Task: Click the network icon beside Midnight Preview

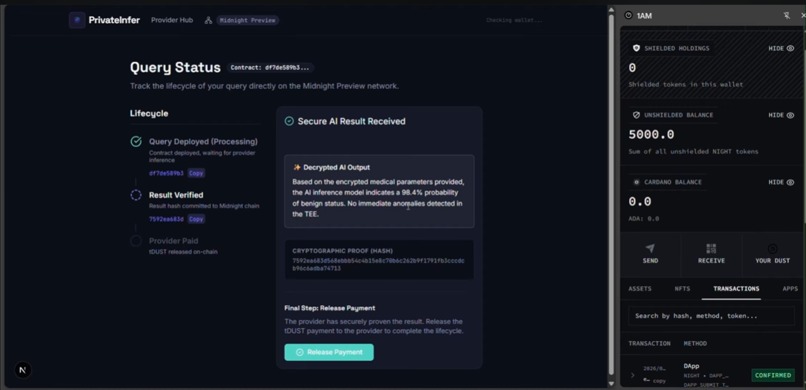Action: click(x=208, y=21)
